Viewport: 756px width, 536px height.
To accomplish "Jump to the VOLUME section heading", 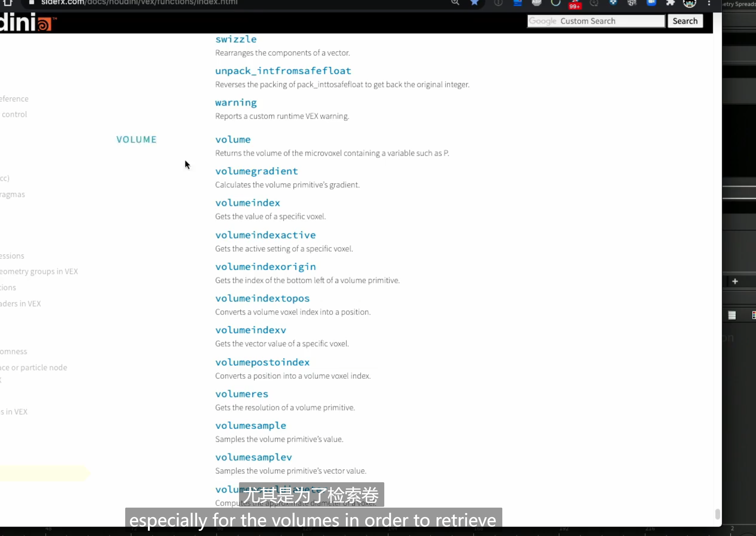I will coord(136,139).
